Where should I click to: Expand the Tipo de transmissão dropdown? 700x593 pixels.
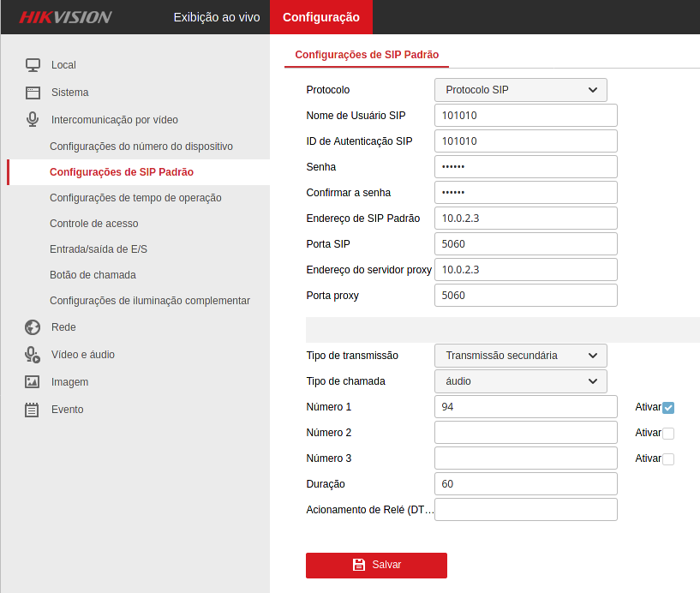(x=520, y=356)
